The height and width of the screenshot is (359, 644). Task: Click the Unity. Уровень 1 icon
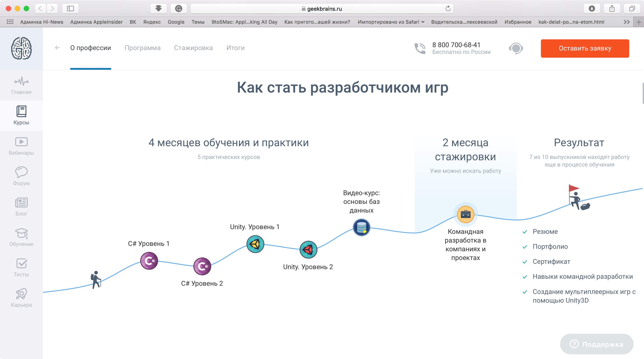tap(255, 244)
